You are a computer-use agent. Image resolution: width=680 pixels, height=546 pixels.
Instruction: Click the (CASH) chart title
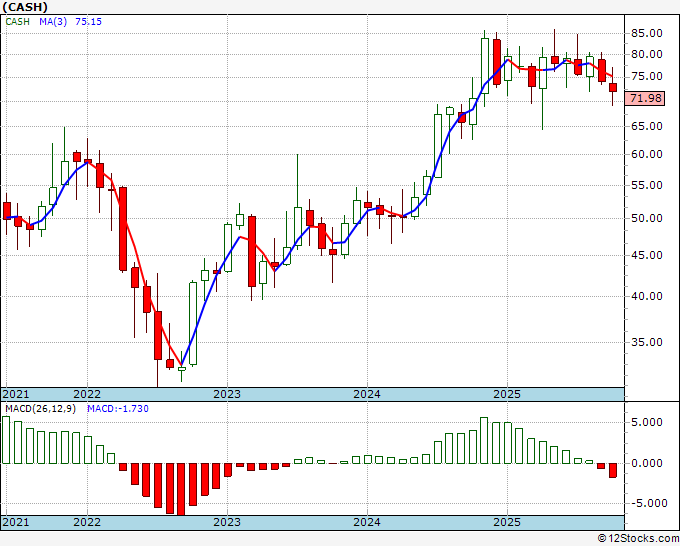coord(25,7)
